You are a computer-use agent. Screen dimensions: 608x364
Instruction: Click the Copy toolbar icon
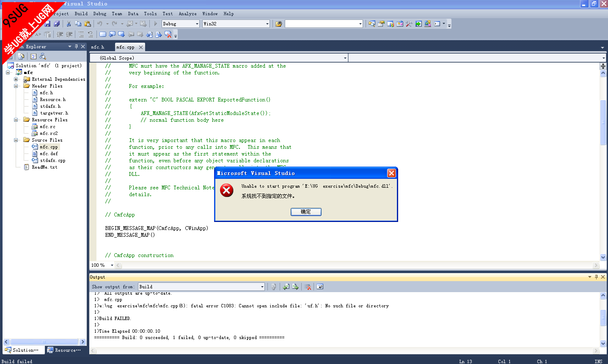[x=78, y=24]
